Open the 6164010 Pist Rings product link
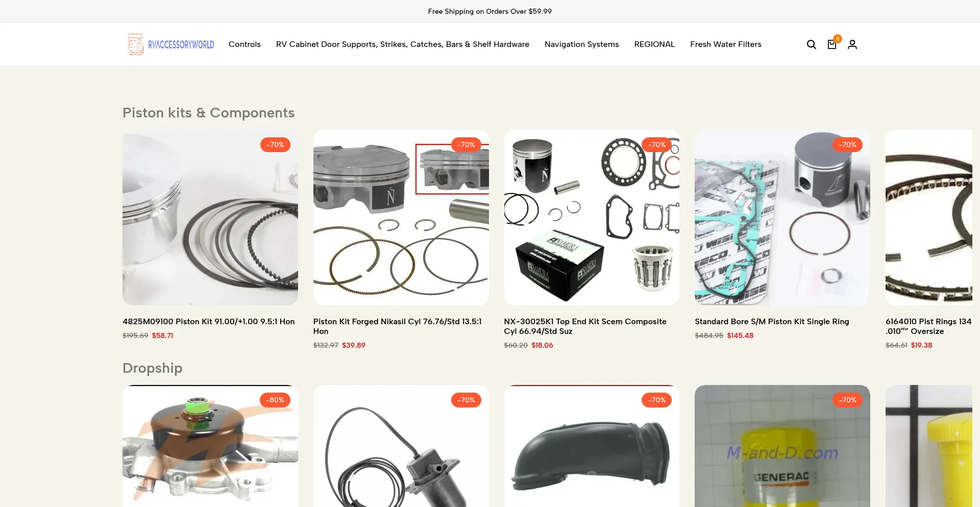Image resolution: width=980 pixels, height=507 pixels. (928, 326)
